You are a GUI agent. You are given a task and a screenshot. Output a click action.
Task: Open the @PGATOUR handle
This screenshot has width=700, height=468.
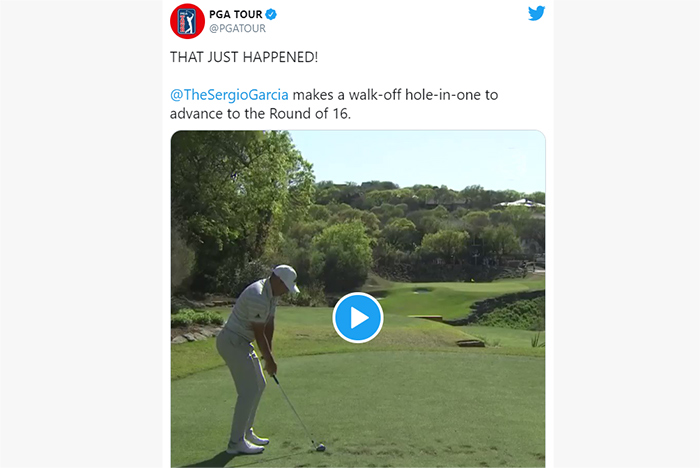coord(238,29)
